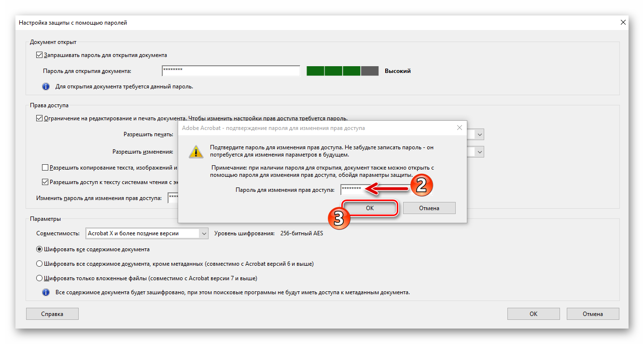Click the yellow warning triangle icon

tap(196, 151)
